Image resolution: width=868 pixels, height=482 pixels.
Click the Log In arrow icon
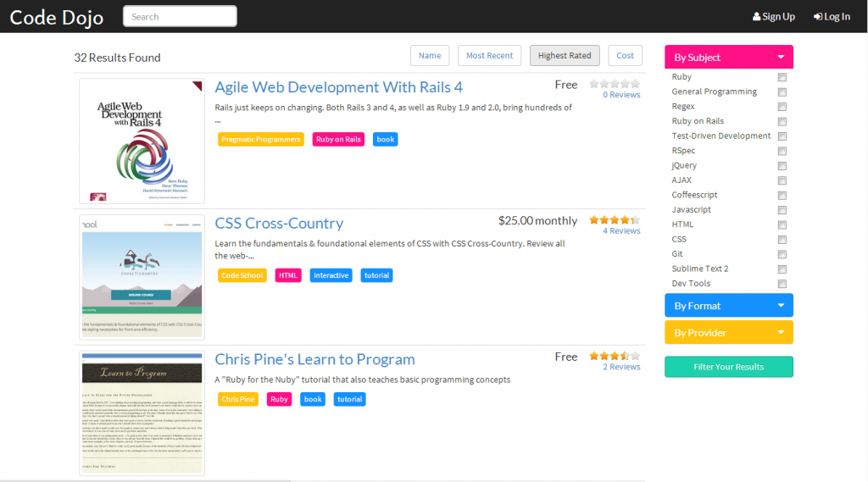click(x=818, y=17)
